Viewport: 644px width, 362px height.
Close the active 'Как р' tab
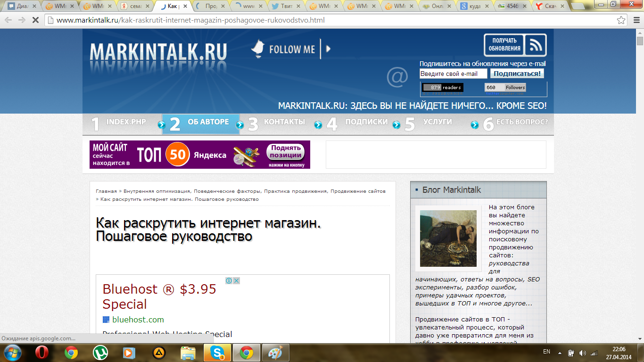tap(185, 6)
